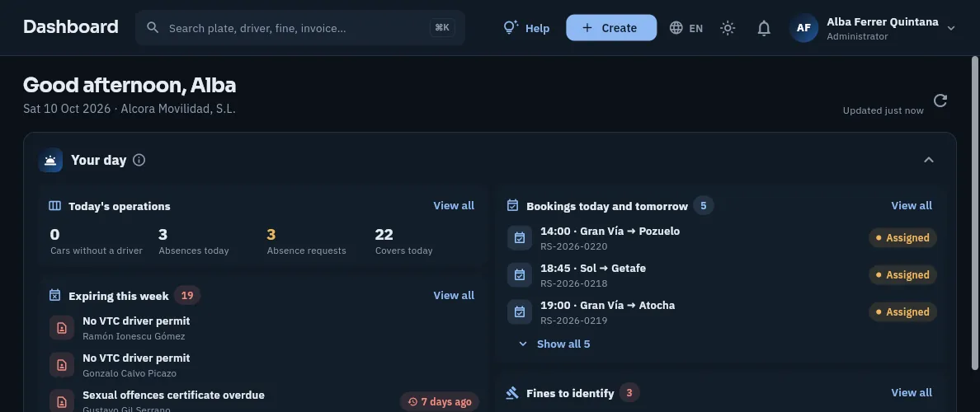The width and height of the screenshot is (980, 412).
Task: Click the 19 count badge on Expiring
Action: point(187,295)
